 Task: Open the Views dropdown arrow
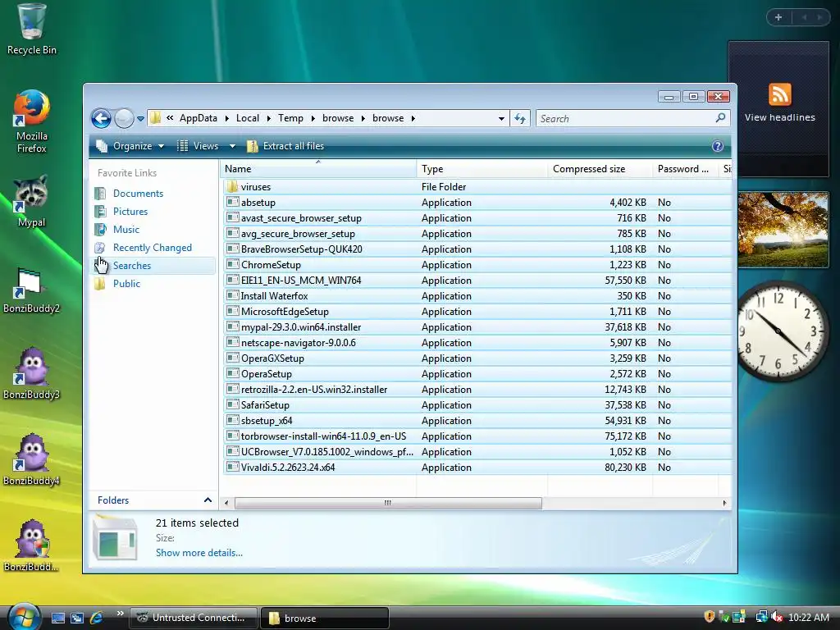coord(232,146)
